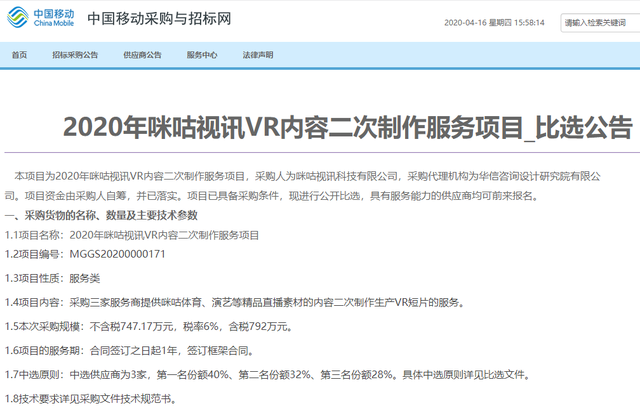Click the site title 中国移动采购与招标网

pyautogui.click(x=159, y=19)
